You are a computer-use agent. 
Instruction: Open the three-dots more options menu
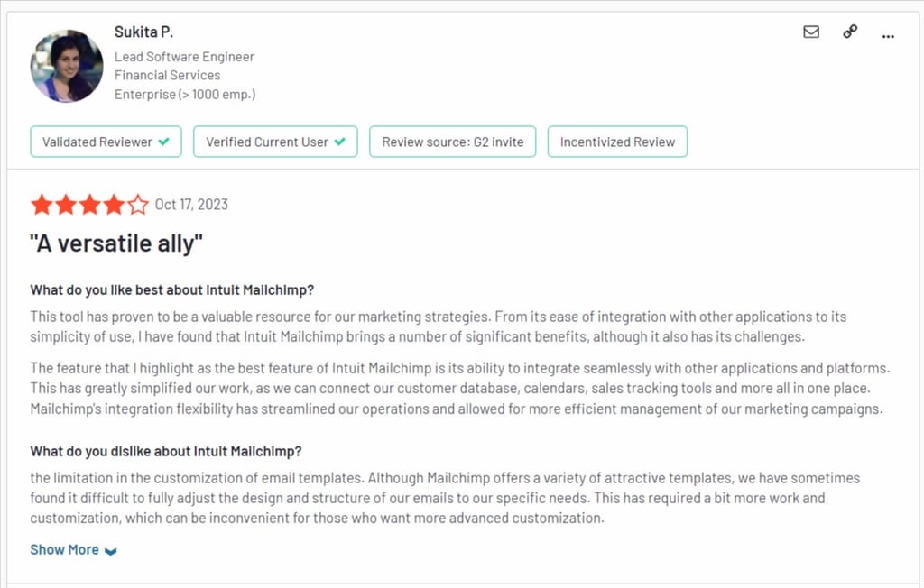888,37
